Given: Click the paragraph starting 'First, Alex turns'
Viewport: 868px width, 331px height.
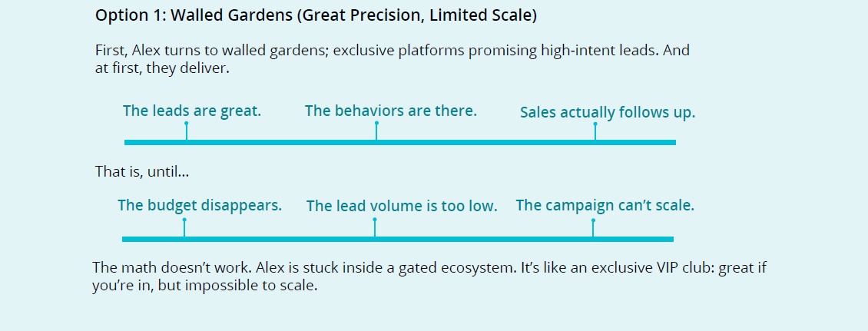Looking at the screenshot, I should coord(393,60).
